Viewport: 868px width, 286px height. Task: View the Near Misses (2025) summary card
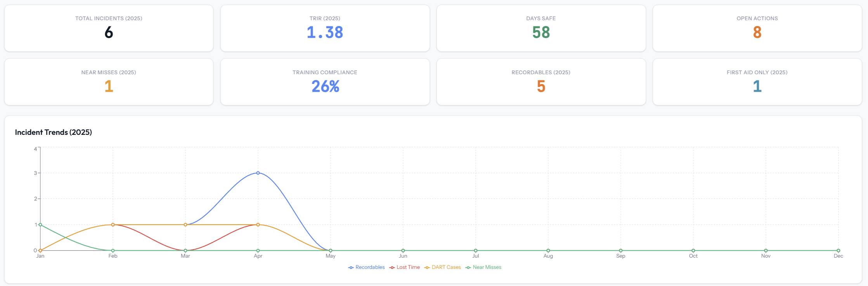[x=109, y=82]
